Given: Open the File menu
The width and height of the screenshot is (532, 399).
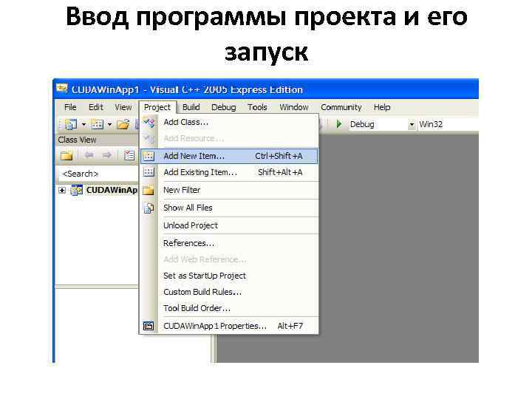Looking at the screenshot, I should pos(70,107).
